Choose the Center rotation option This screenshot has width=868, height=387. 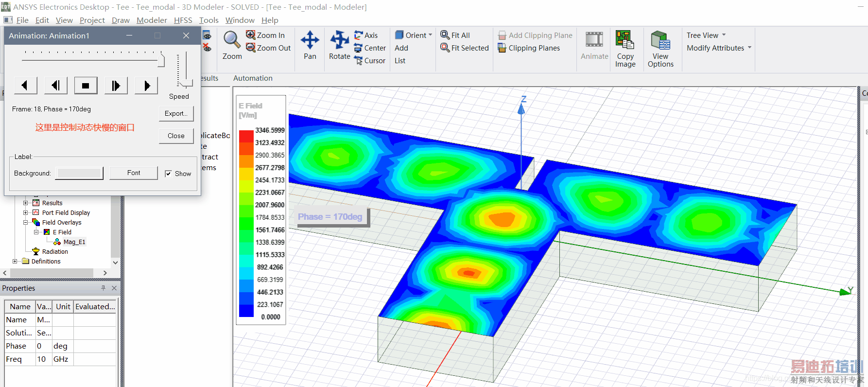pos(370,48)
